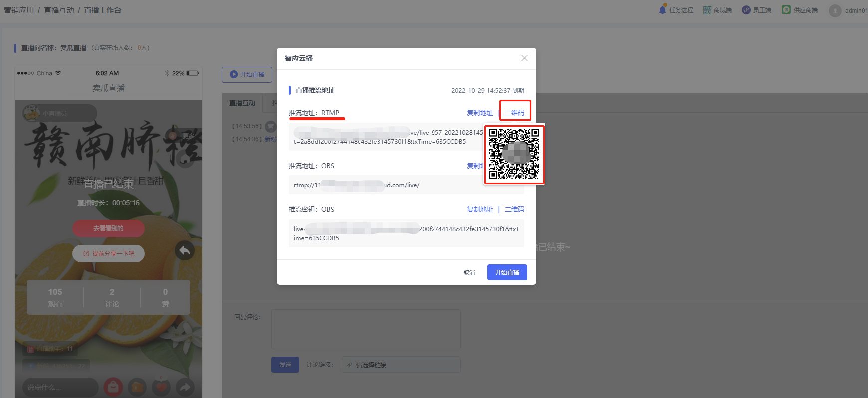
Task: Click 2 评论 stat in preview
Action: (x=112, y=297)
